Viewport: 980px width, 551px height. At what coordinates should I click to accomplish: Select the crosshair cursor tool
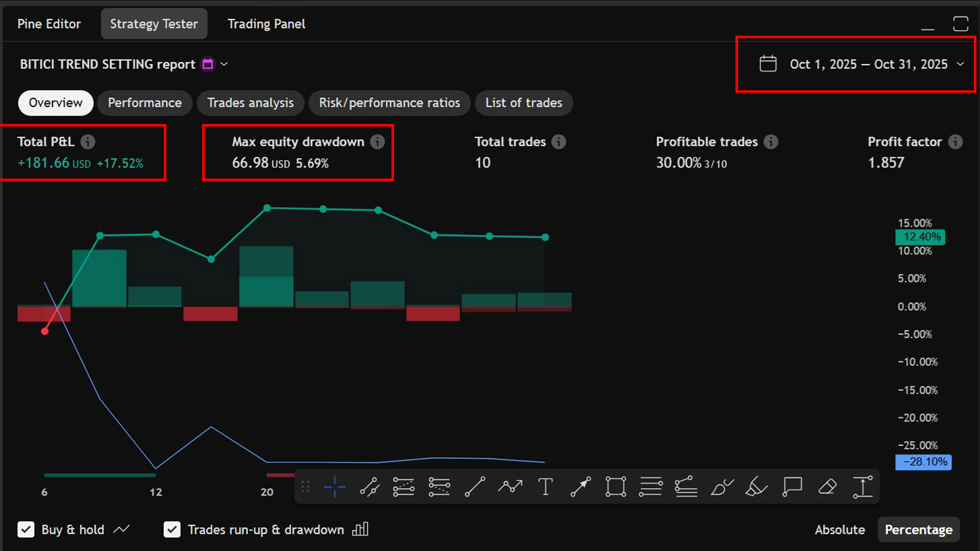pyautogui.click(x=334, y=487)
